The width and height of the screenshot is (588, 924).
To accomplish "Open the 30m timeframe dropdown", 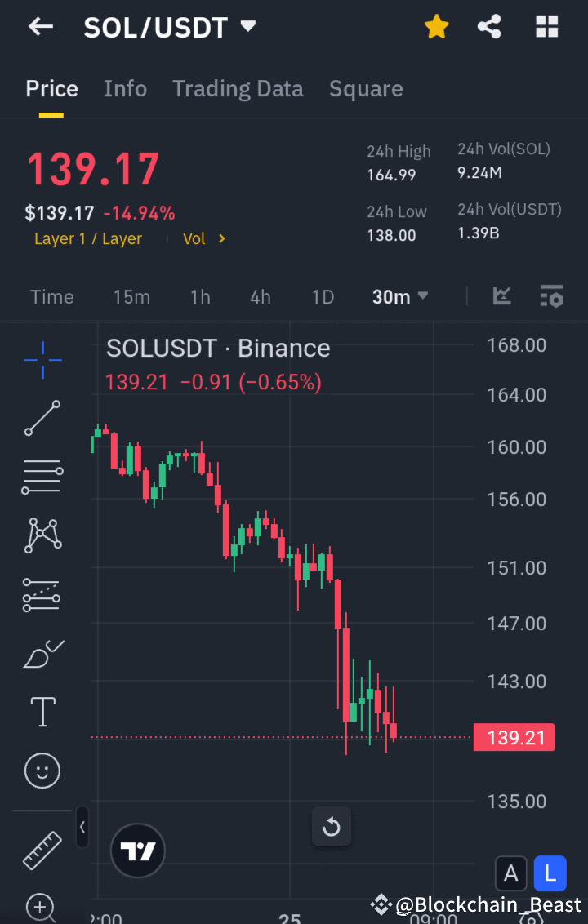I will point(399,297).
